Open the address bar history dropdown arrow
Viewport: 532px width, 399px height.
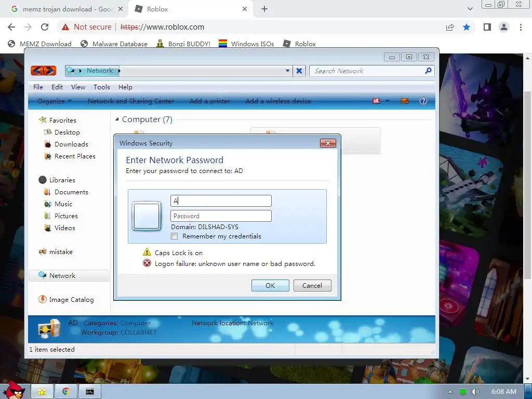point(287,71)
